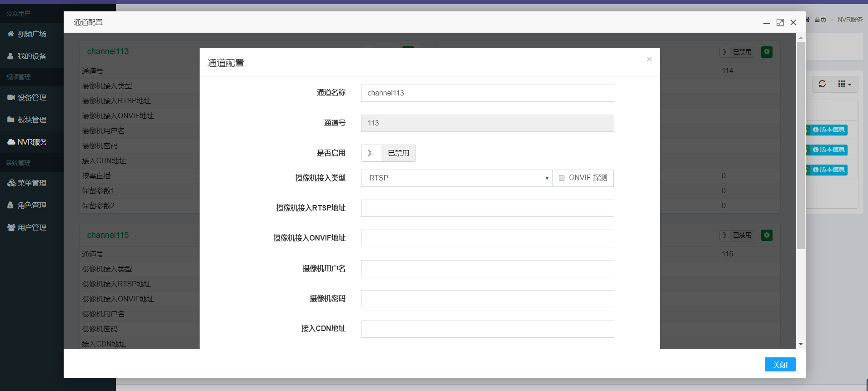Click the folder icon beside 板块管理
The image size is (868, 391).
tap(11, 120)
